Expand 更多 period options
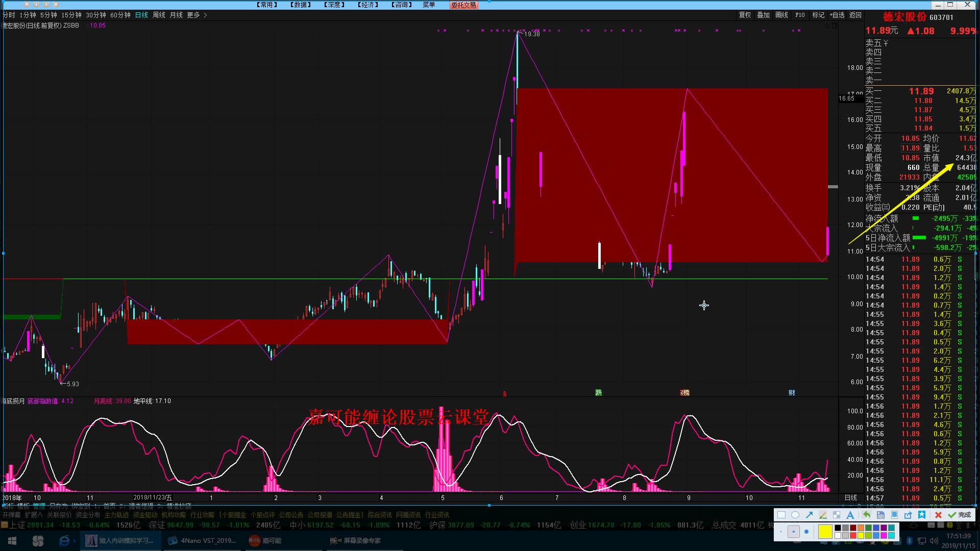The image size is (980, 551). click(197, 15)
